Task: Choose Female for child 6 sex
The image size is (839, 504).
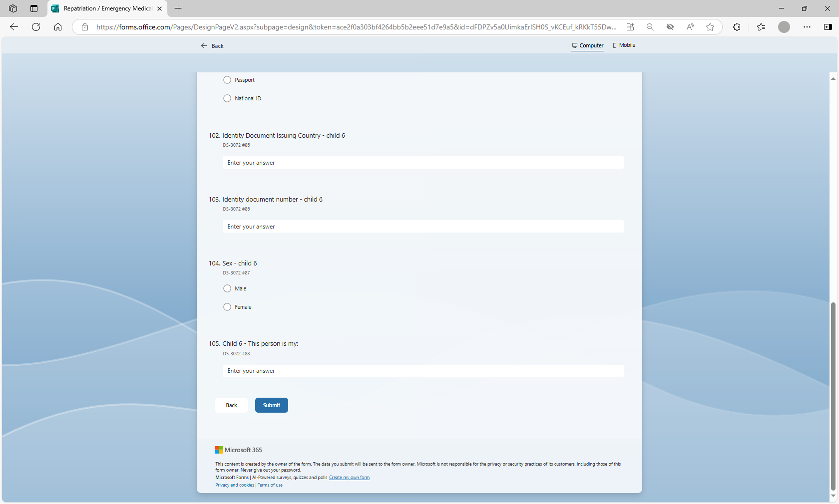Action: tap(227, 307)
